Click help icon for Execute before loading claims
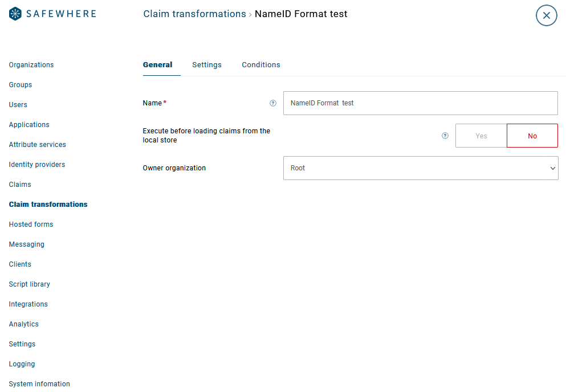This screenshot has width=566, height=392. (445, 136)
